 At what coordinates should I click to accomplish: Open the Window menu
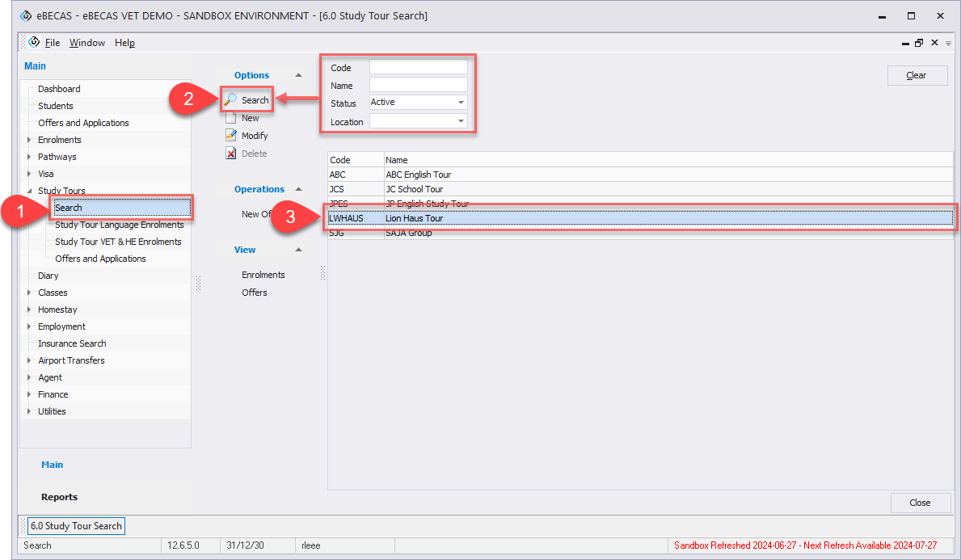86,43
